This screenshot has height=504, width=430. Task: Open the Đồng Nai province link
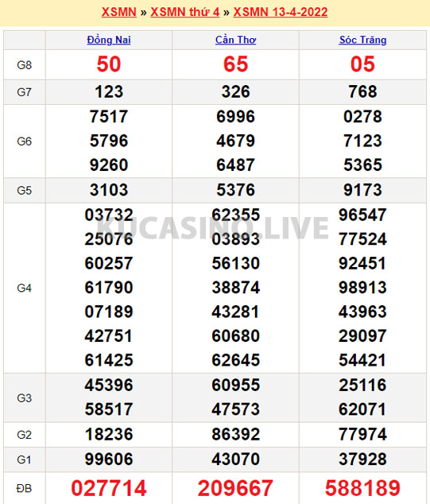(109, 40)
